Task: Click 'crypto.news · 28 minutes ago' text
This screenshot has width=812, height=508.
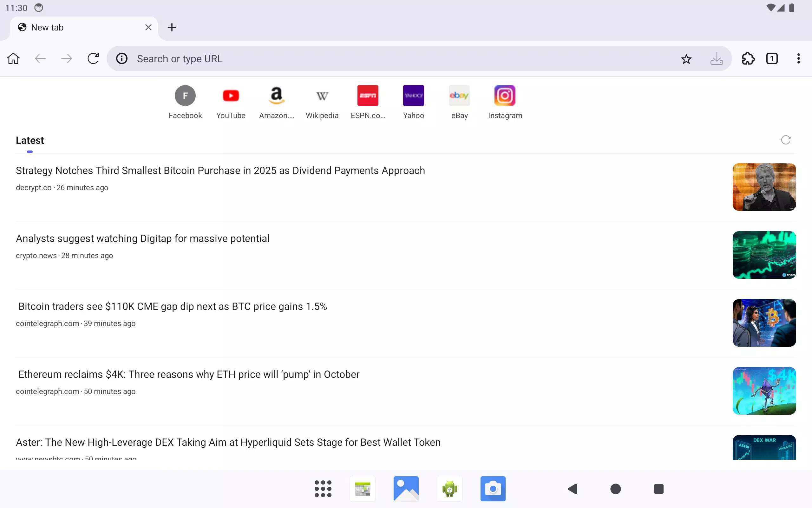Action: pos(64,256)
